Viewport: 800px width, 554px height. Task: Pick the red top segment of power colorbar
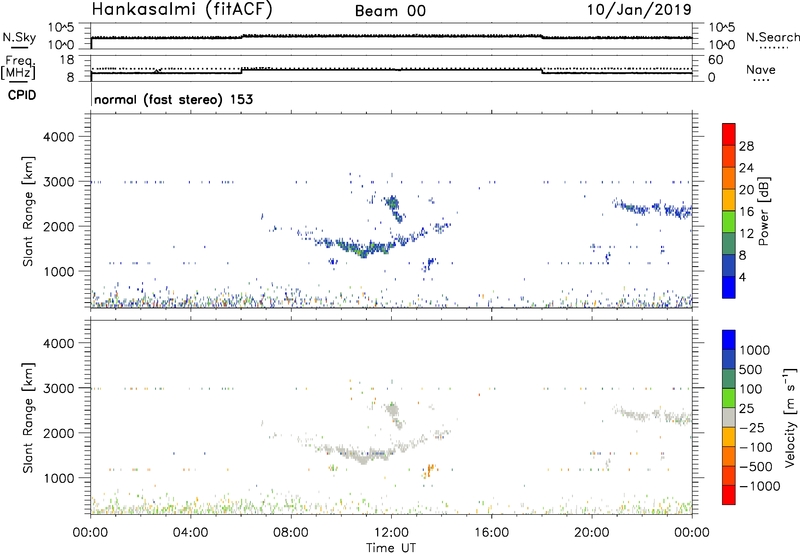pyautogui.click(x=729, y=134)
